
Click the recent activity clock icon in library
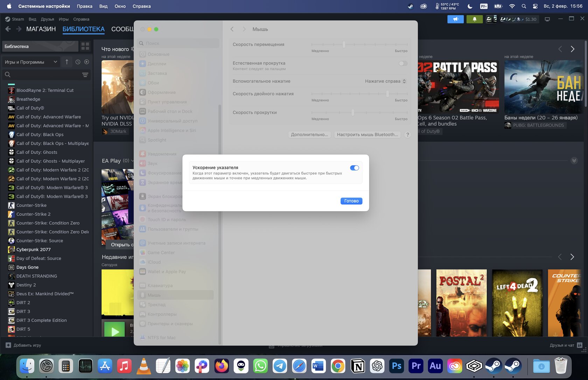pos(78,62)
